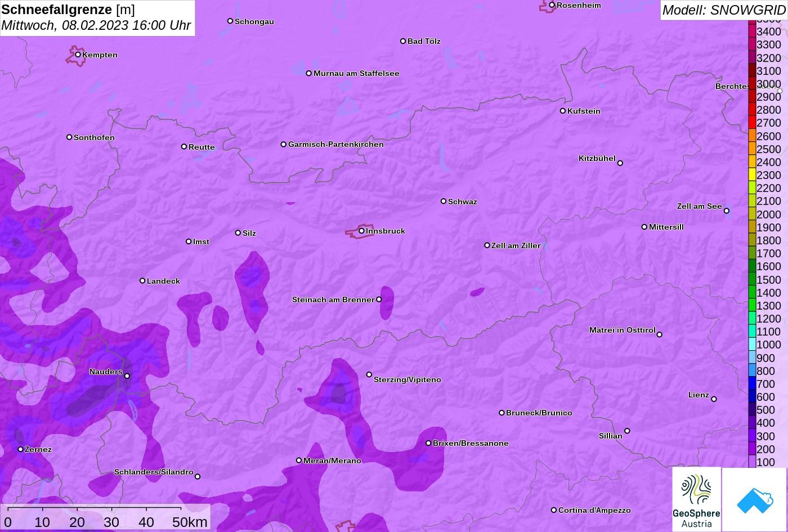Click the Cortina d'Ampezzo marker dot
The image size is (788, 532).
point(553,510)
